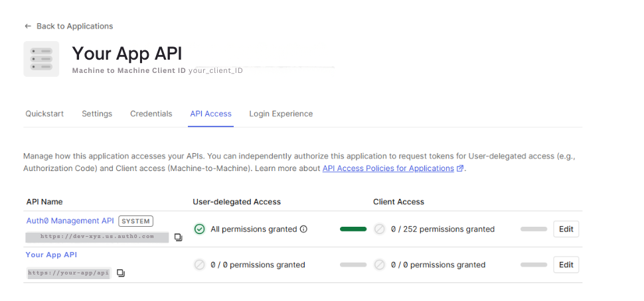Edit Your App API access row
The height and width of the screenshot is (301, 644).
(566, 265)
